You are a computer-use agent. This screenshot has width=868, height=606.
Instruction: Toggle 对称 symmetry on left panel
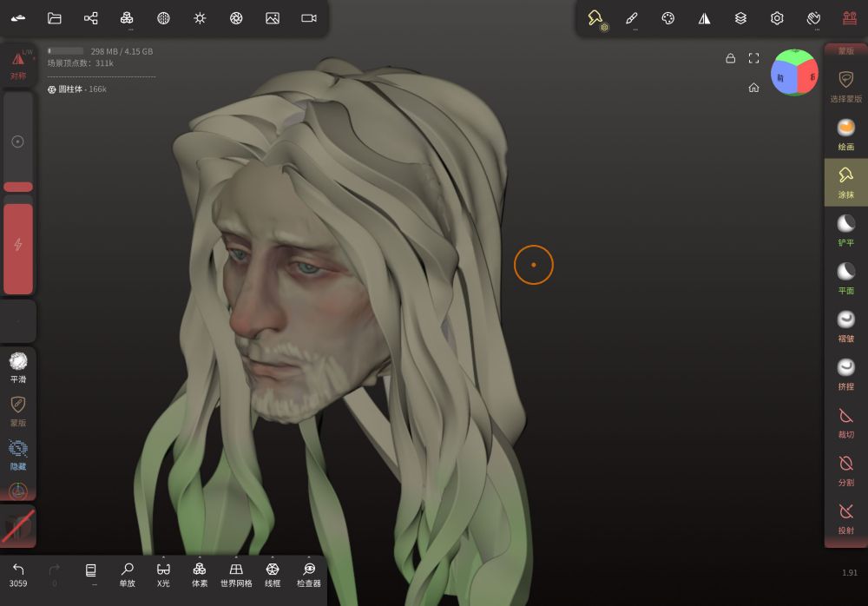[x=18, y=64]
